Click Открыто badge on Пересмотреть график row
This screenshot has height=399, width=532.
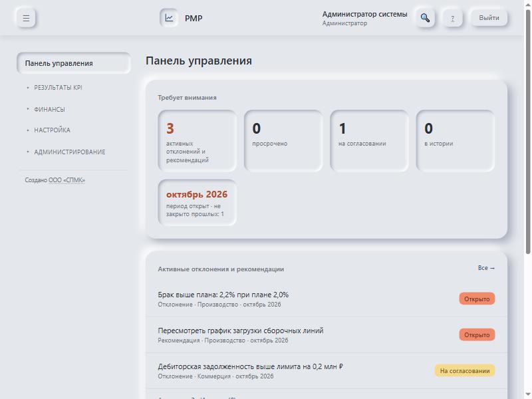[477, 335]
